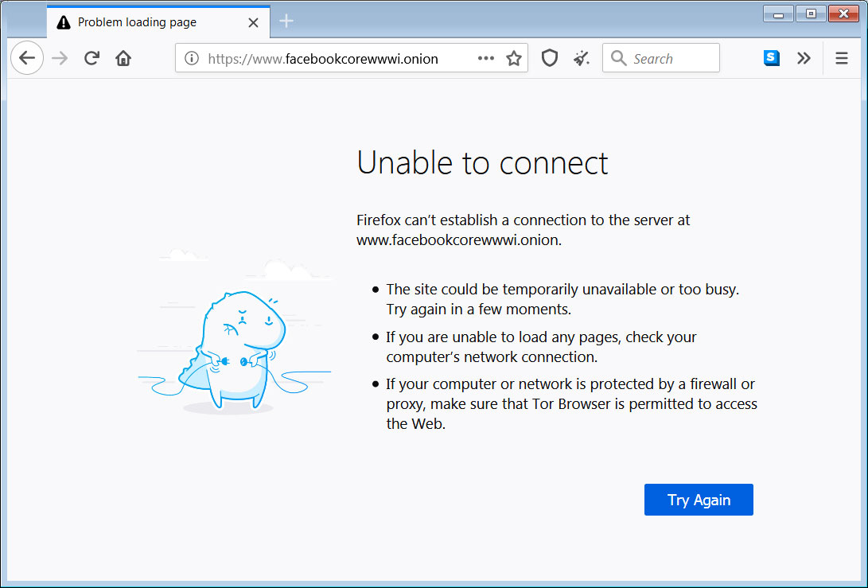Select the Problem loading page tab

click(158, 22)
